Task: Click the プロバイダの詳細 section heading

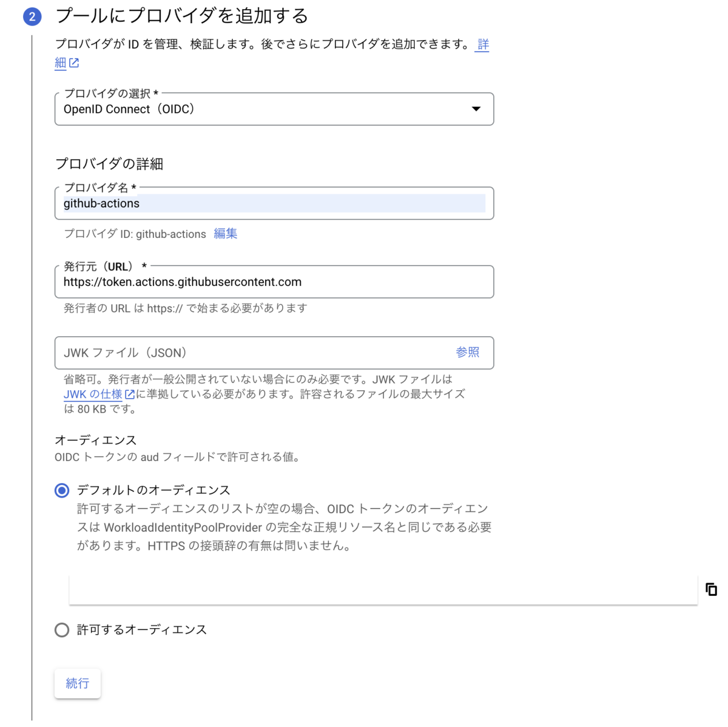Action: pos(109,164)
